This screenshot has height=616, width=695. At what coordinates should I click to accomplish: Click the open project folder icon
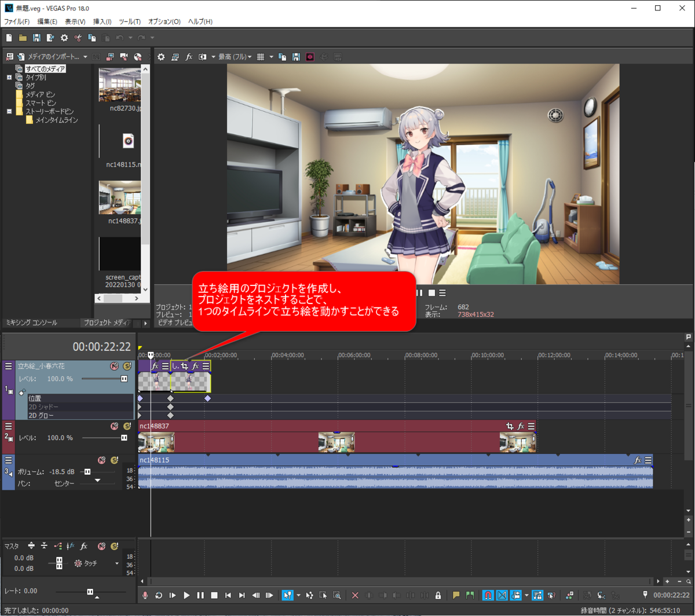(x=23, y=38)
